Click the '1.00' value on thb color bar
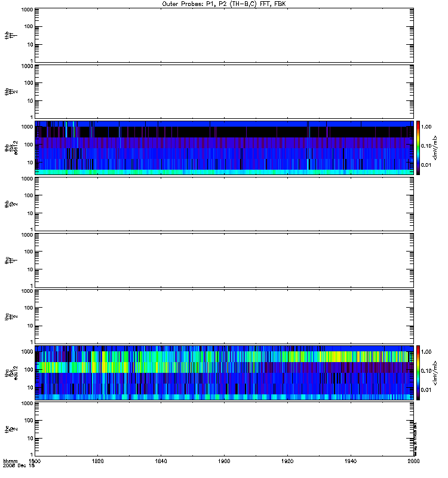The width and height of the screenshot is (448, 478). point(426,127)
